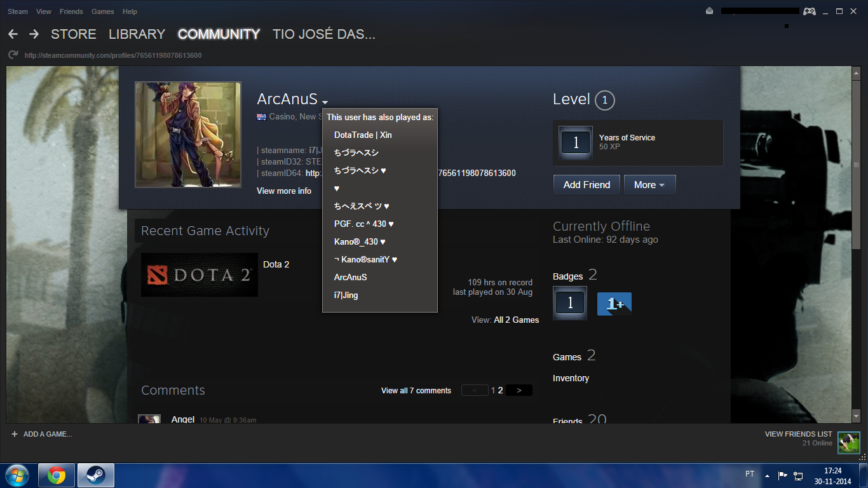Open Google Chrome from the taskbar
The width and height of the screenshot is (868, 488).
point(57,475)
